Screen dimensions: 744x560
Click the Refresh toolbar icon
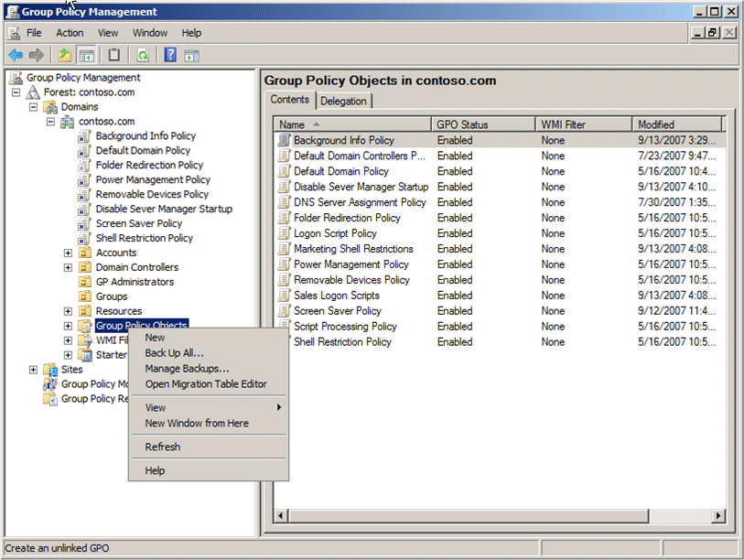144,55
